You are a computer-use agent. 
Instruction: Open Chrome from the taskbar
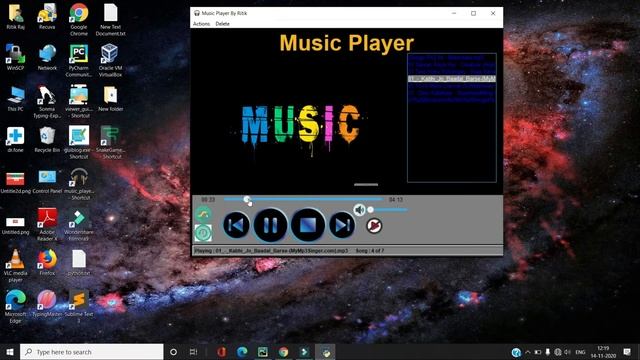coord(283,352)
